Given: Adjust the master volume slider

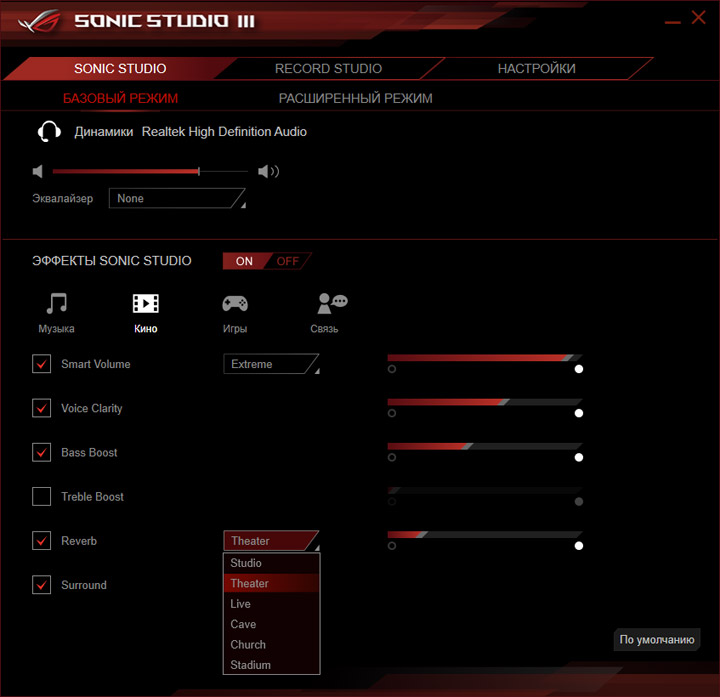Looking at the screenshot, I should (150, 171).
